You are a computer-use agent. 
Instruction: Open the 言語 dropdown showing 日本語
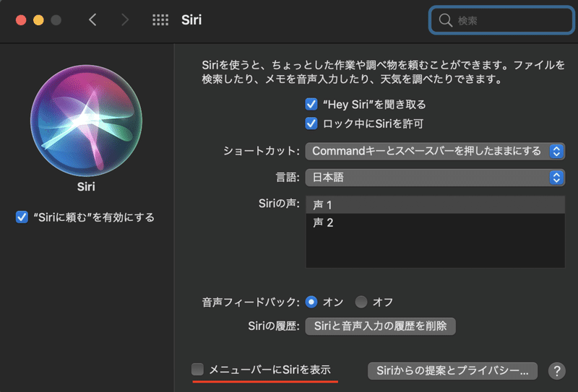435,178
